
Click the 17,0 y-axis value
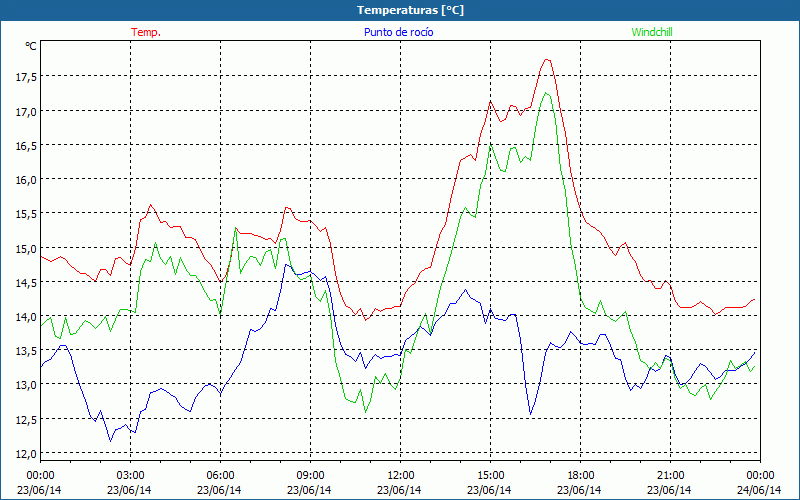(26, 111)
